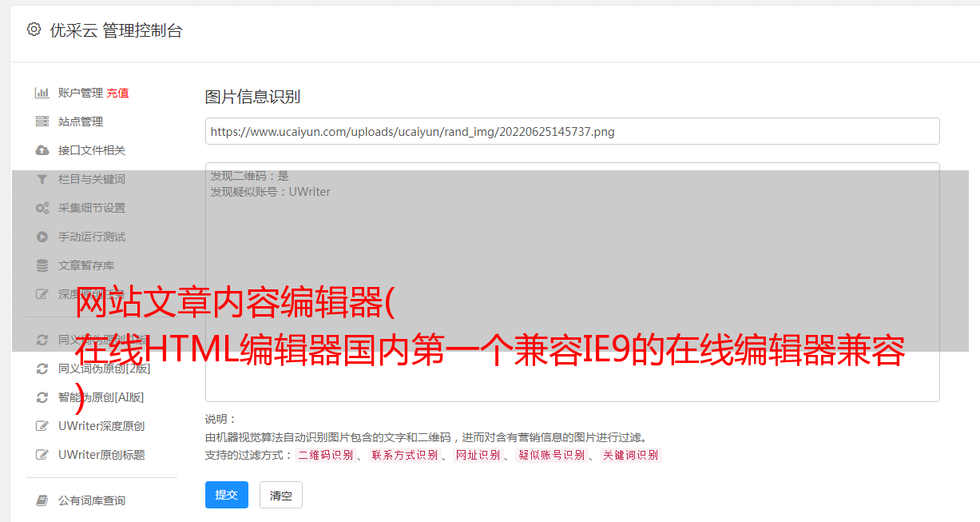The width and height of the screenshot is (980, 522).
Task: Click the red 充值 link
Action: click(x=117, y=93)
